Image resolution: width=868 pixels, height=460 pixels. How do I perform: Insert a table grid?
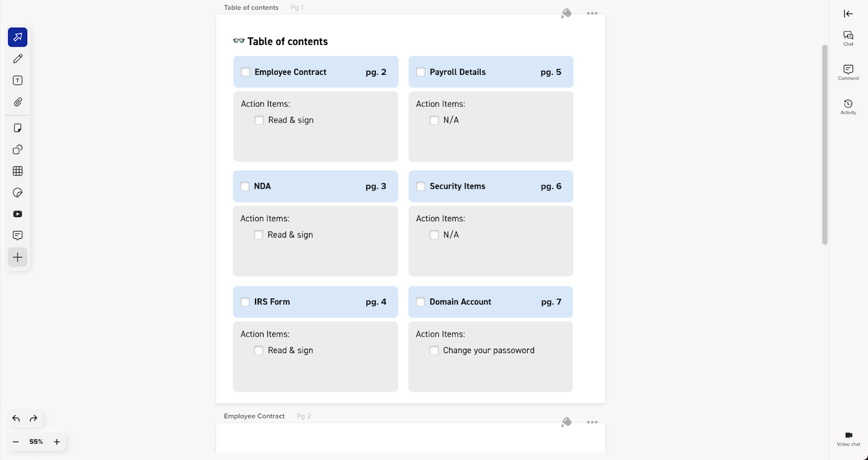click(x=18, y=171)
